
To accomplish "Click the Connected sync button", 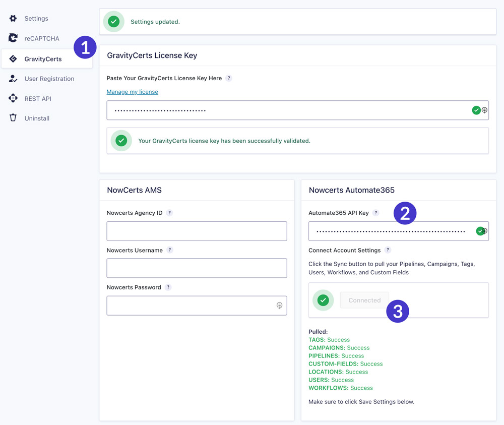I will pyautogui.click(x=364, y=300).
